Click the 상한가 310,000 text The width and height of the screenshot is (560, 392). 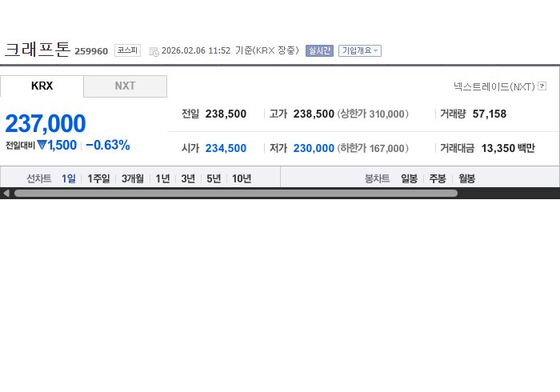[x=373, y=114]
